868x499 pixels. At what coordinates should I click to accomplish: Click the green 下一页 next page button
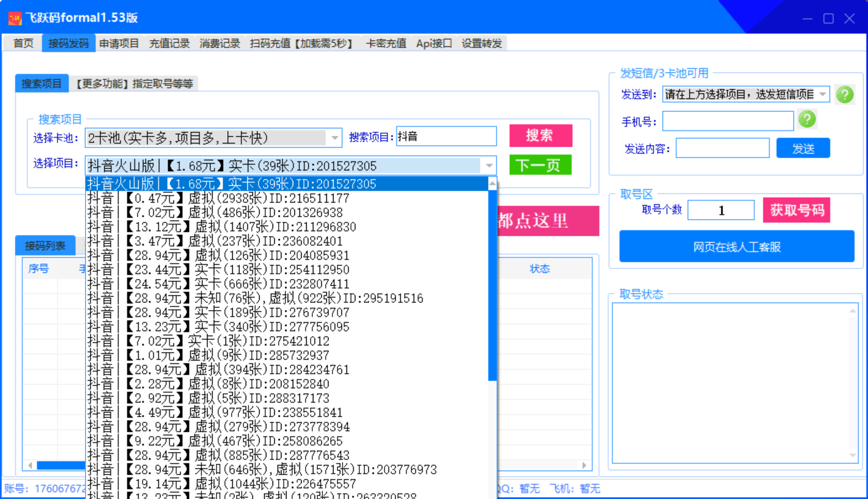click(539, 165)
